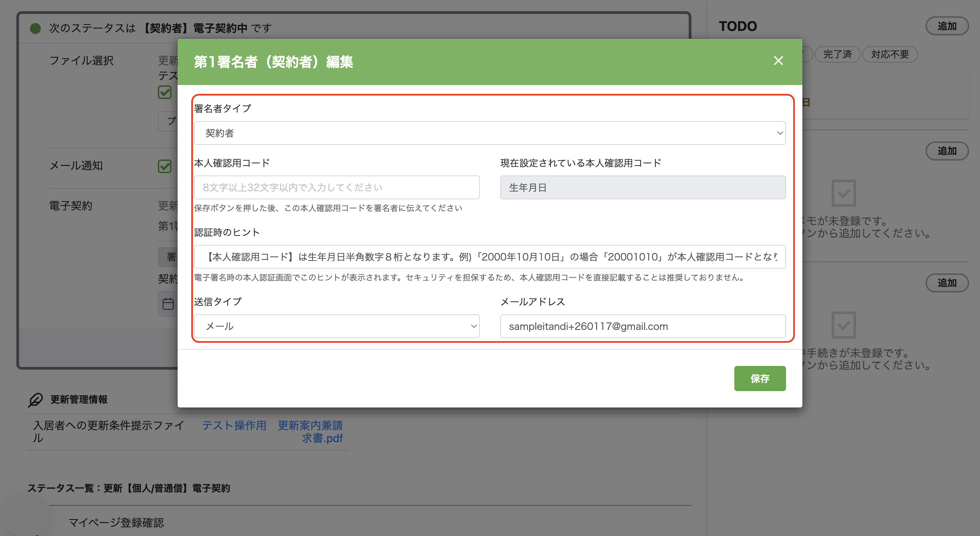
Task: Click the 送信タイプ label
Action: click(218, 302)
